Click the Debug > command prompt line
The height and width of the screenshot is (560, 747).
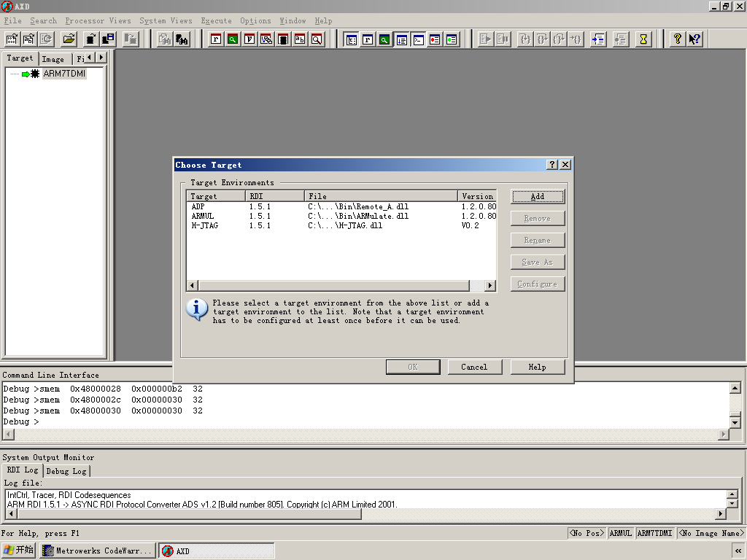21,422
